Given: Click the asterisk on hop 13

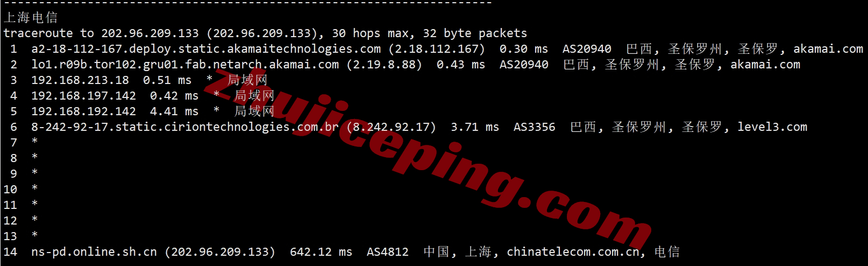Looking at the screenshot, I should tap(34, 235).
